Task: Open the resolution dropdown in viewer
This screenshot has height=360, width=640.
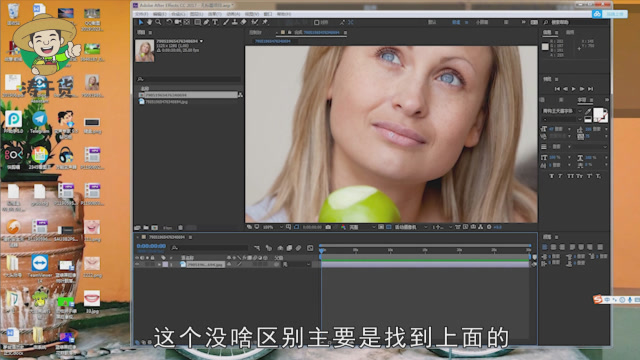Action: (362, 227)
